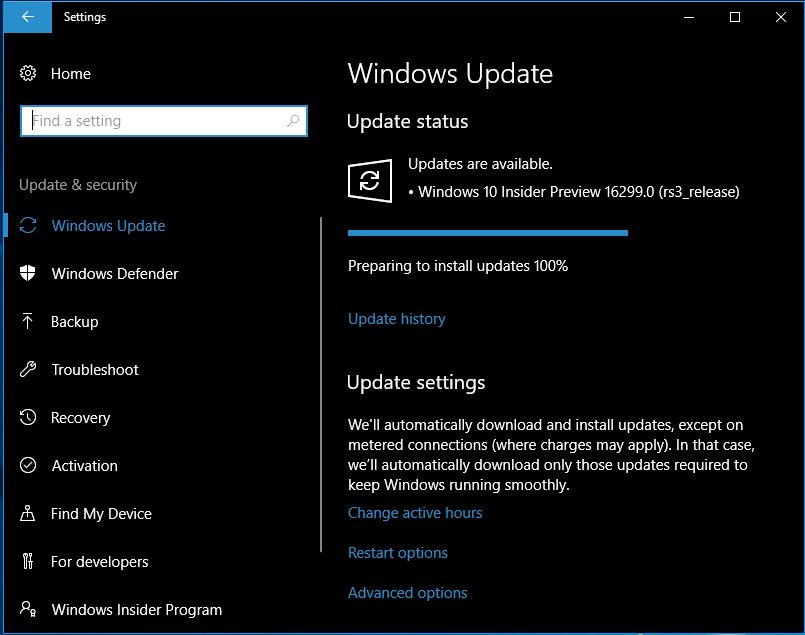
Task: Go back with the arrow button
Action: pyautogui.click(x=28, y=17)
